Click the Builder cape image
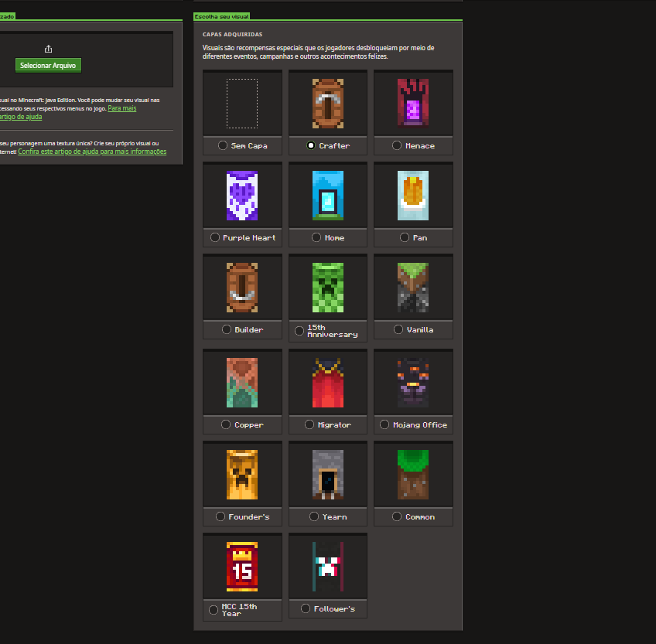Viewport: 656px width, 644px height. tap(242, 288)
